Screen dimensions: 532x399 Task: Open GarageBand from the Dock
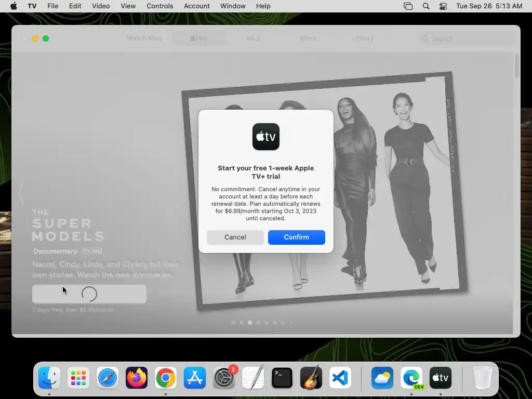click(x=311, y=378)
